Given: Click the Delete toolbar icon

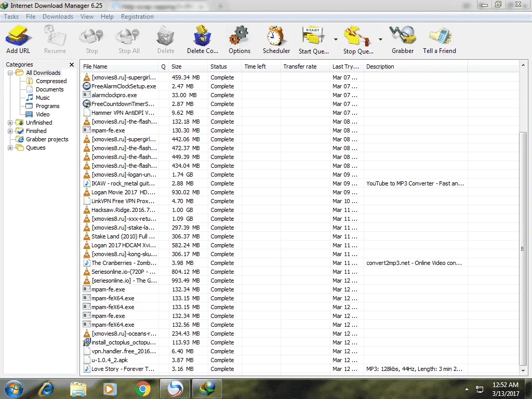Looking at the screenshot, I should tap(166, 36).
